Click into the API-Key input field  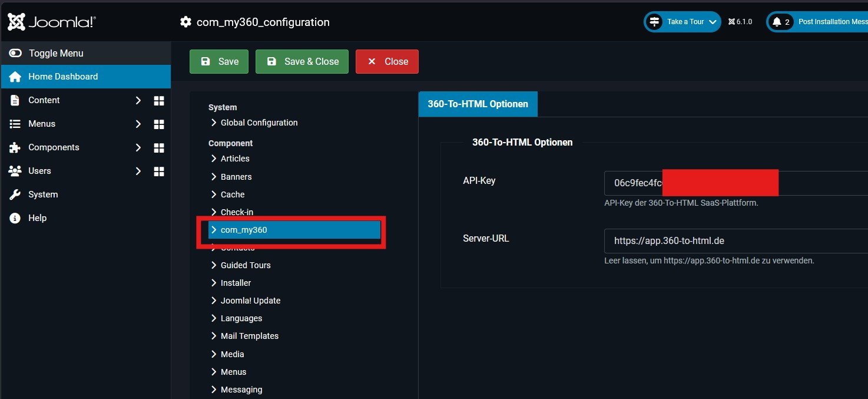[736, 183]
